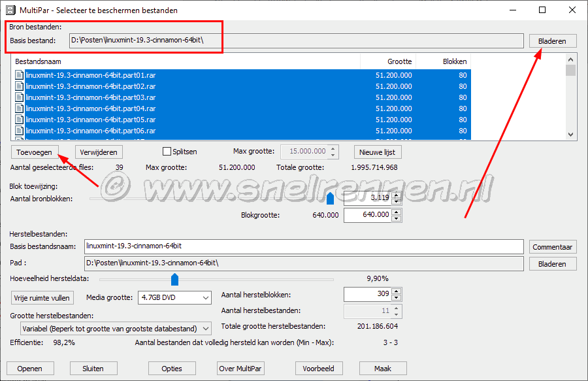Click file icon of part01.rar row
Viewport: 588px width, 381px height.
click(x=19, y=75)
